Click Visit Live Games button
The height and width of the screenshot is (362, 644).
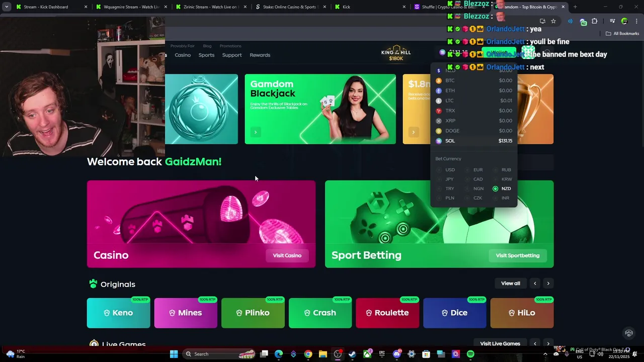coord(500,343)
